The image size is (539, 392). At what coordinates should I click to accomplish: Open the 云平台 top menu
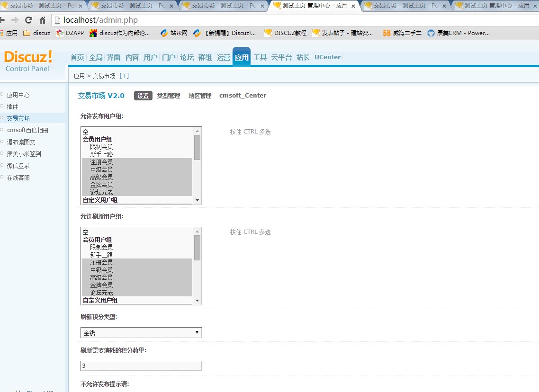coord(281,57)
